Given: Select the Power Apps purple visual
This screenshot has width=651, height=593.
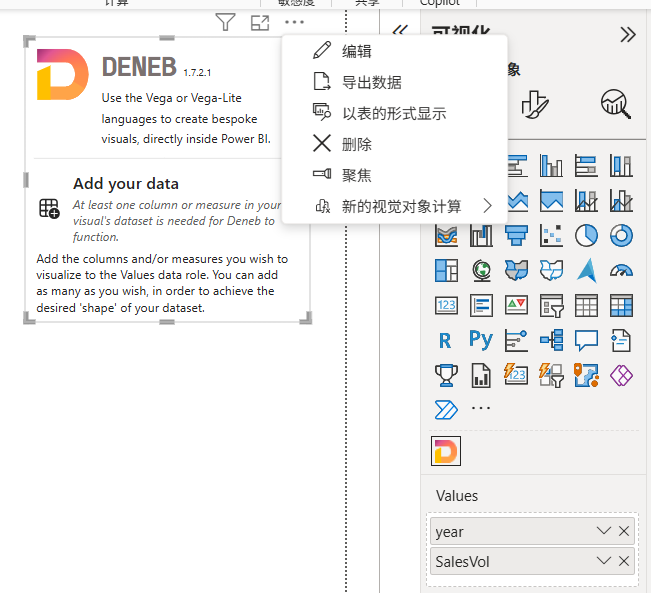Looking at the screenshot, I should pos(621,375).
